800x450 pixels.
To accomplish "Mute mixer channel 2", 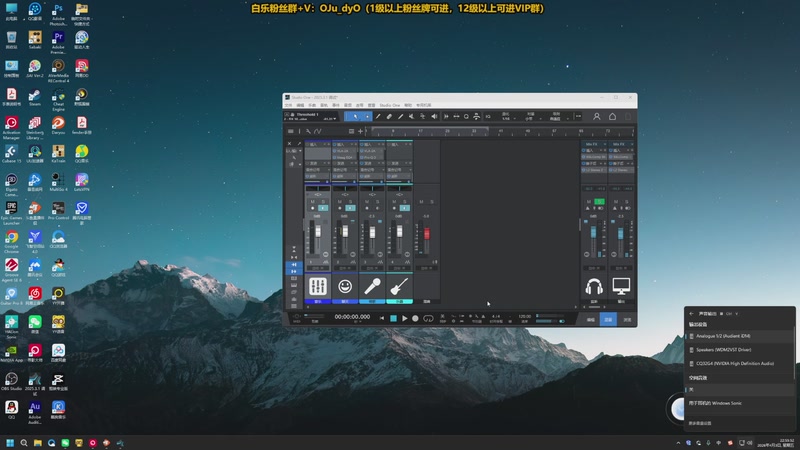I will click(340, 202).
